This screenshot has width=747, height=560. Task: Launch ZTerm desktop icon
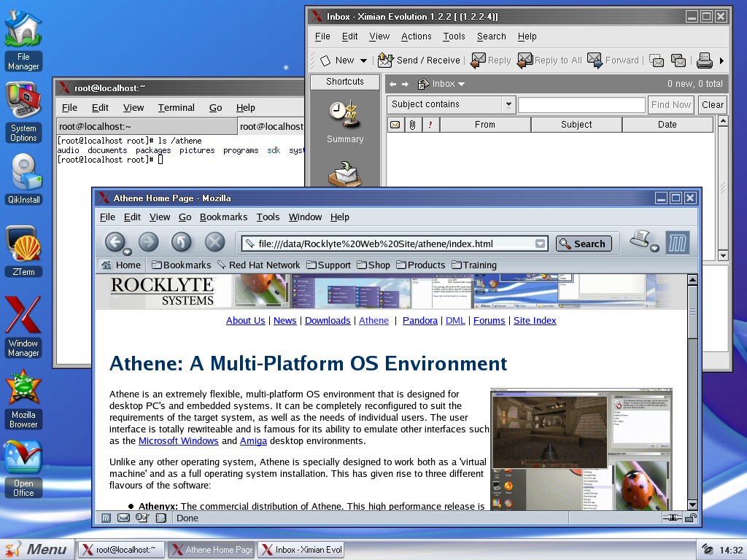point(24,252)
